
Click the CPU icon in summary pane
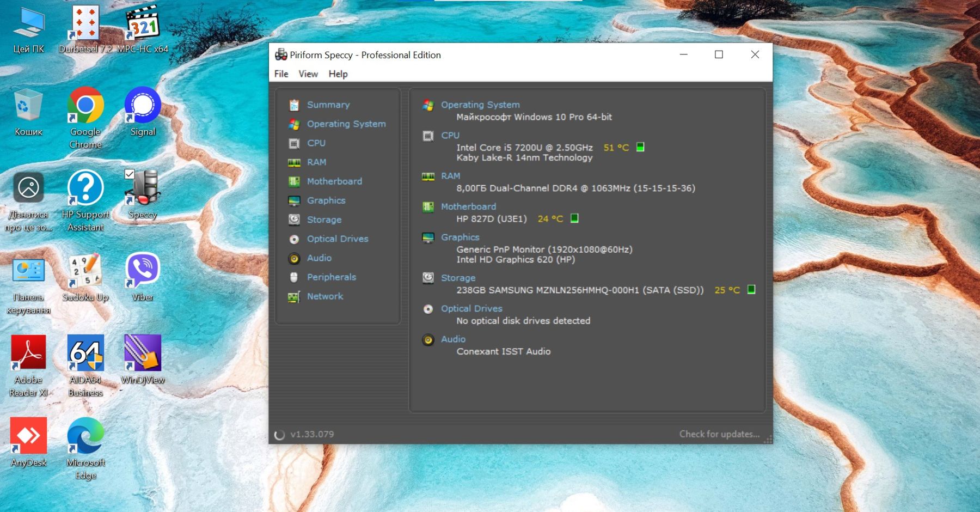coord(428,136)
